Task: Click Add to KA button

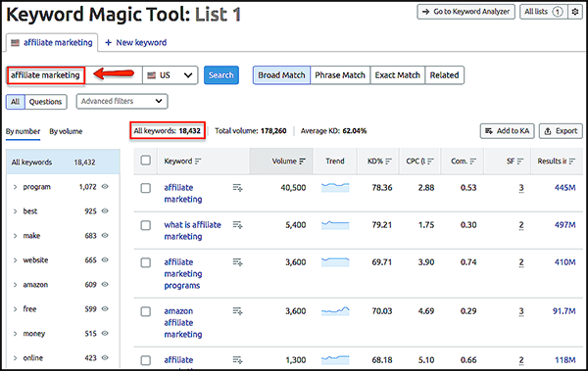Action: click(507, 131)
